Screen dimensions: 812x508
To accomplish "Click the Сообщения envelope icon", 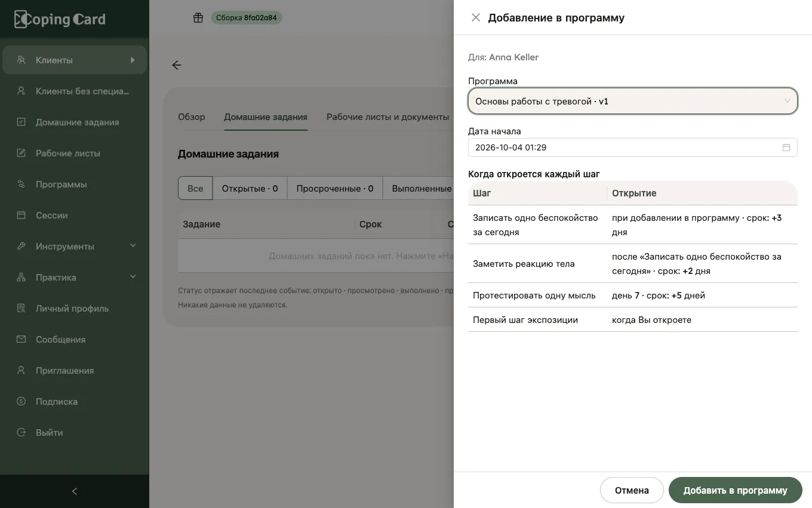I will (x=21, y=340).
